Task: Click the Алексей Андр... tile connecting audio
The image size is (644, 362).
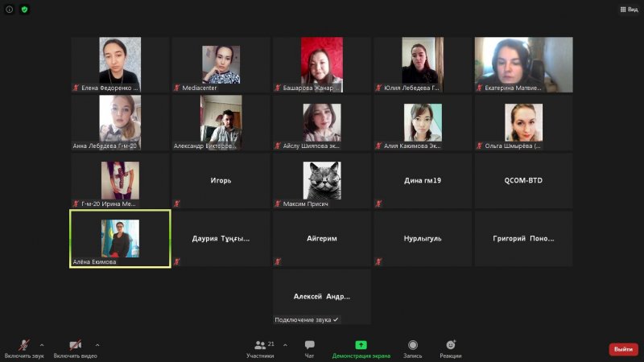Action: point(322,297)
